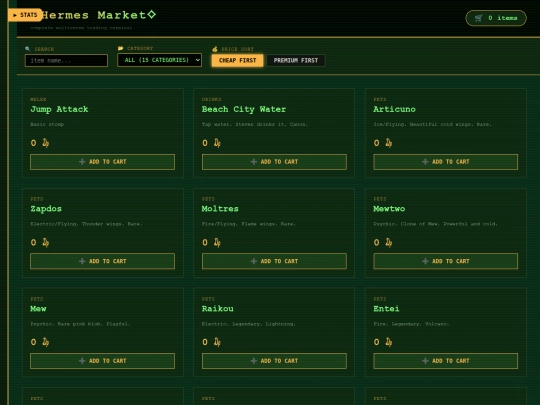
Task: Click the currency icon on Mew price
Action: point(46,342)
